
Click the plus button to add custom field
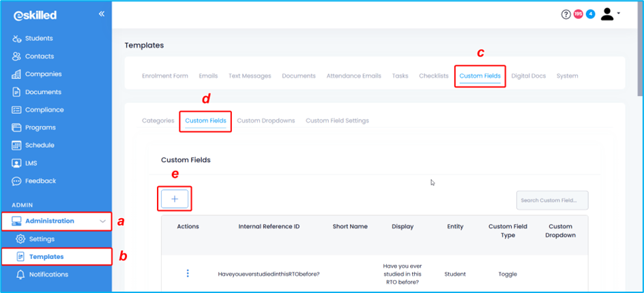click(x=175, y=199)
